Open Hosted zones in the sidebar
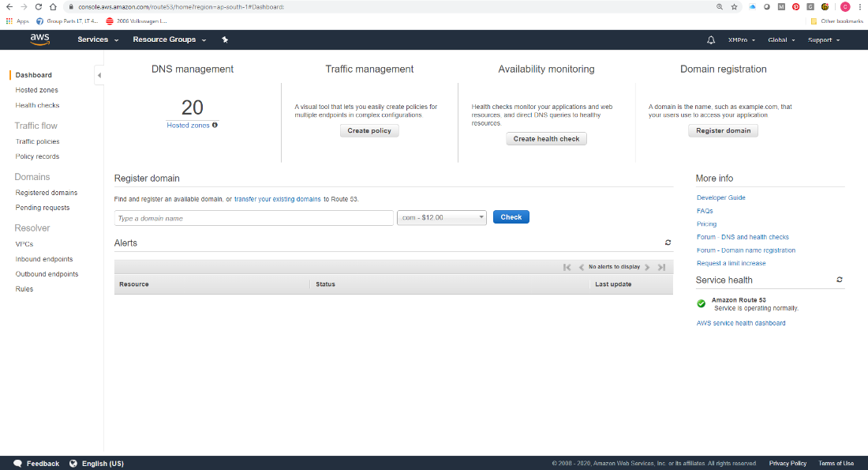868x470 pixels. (x=36, y=90)
